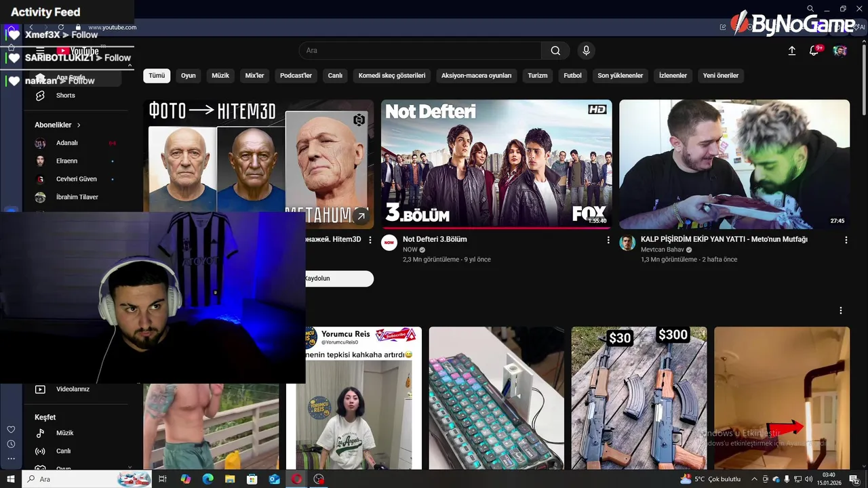This screenshot has height=488, width=868.
Task: Click the Mevtcan Bahav channel avatar
Action: [627, 243]
